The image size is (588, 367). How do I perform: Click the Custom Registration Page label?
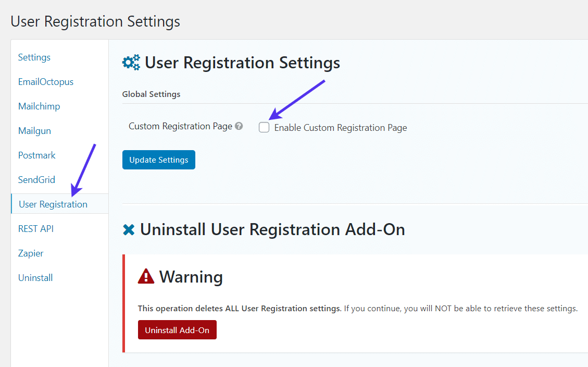coord(181,126)
